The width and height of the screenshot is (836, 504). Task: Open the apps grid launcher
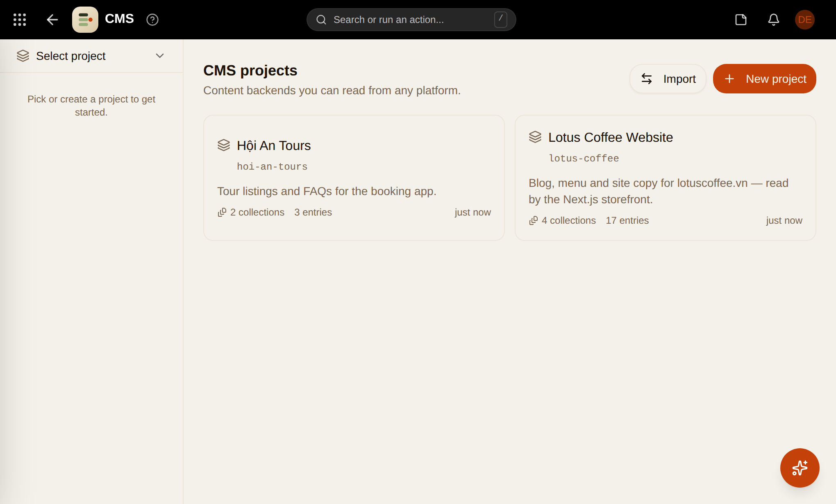click(x=20, y=20)
